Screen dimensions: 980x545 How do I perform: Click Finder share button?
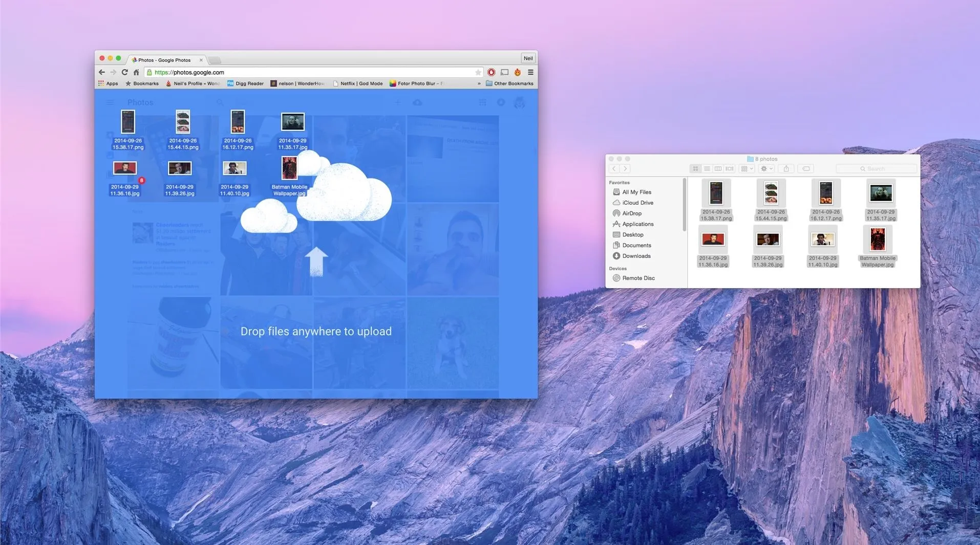click(x=786, y=168)
